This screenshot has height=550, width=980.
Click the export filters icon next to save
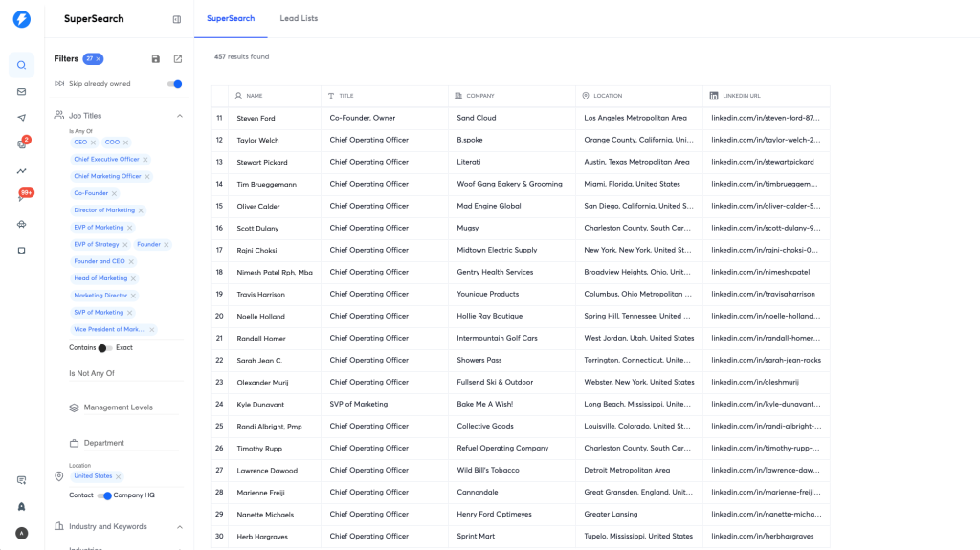(178, 58)
